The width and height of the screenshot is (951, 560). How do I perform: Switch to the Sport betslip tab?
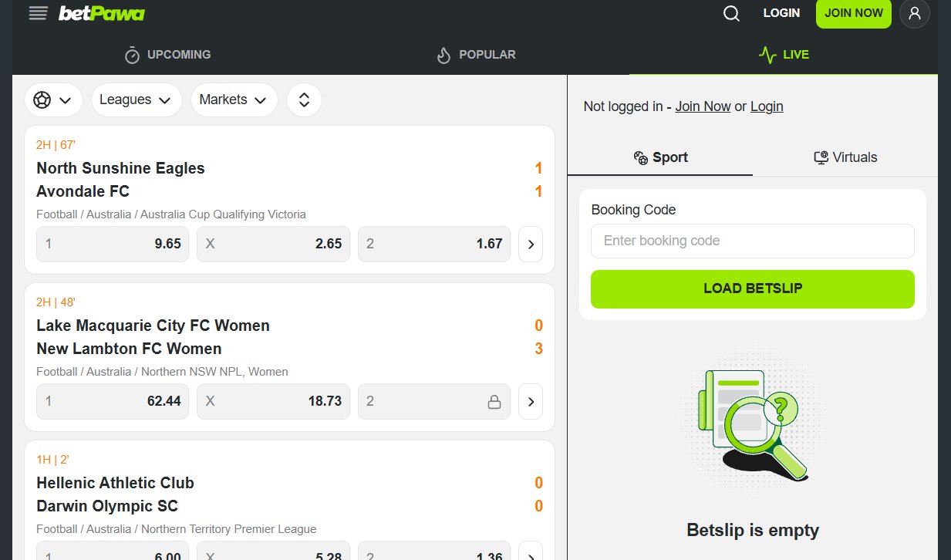click(x=660, y=157)
